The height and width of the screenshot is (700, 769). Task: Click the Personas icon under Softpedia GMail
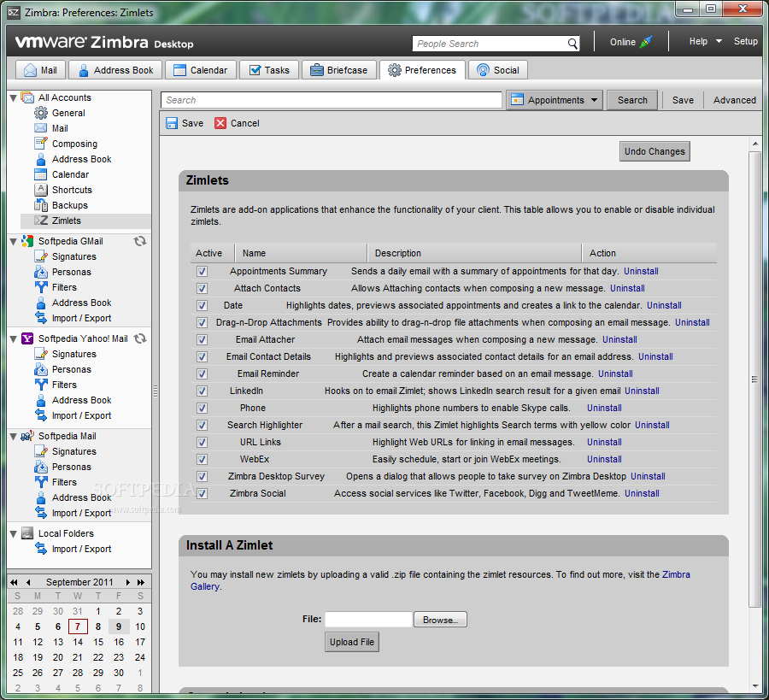(41, 272)
